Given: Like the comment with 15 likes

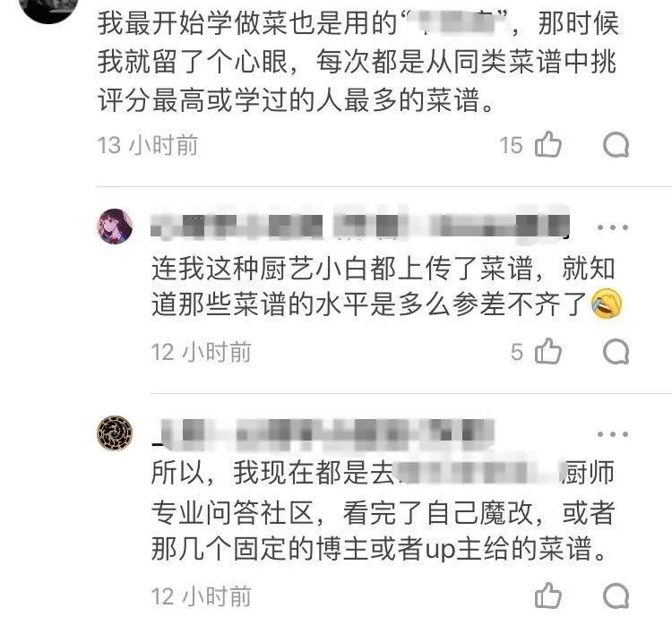Looking at the screenshot, I should pyautogui.click(x=548, y=144).
